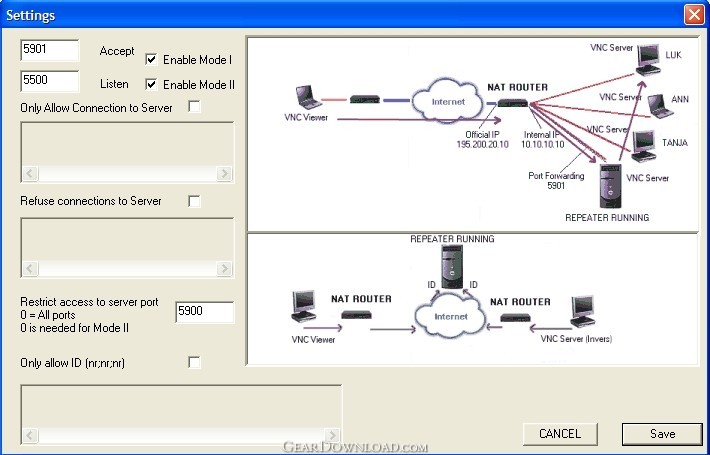The image size is (710, 455).
Task: Toggle the Enable Mode I checkbox
Action: pyautogui.click(x=151, y=60)
